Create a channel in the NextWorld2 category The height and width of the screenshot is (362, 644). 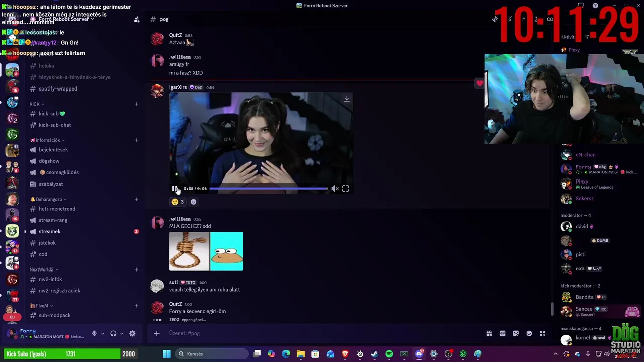pos(136,269)
